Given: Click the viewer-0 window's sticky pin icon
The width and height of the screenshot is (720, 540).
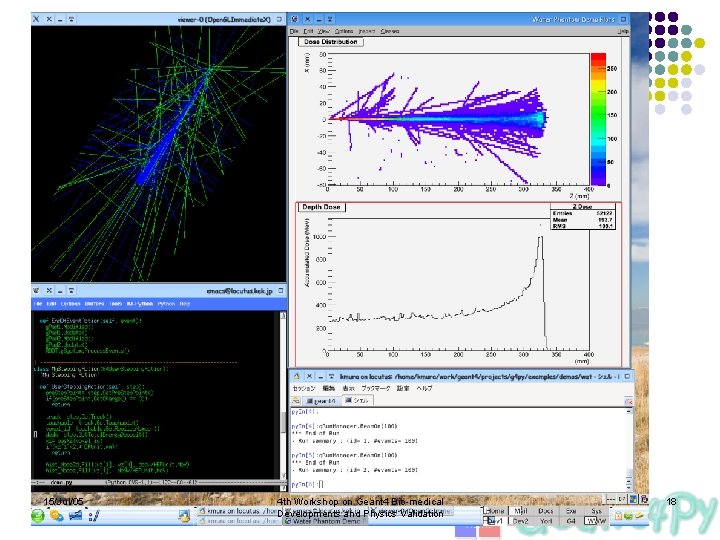Looking at the screenshot, I should point(71,19).
